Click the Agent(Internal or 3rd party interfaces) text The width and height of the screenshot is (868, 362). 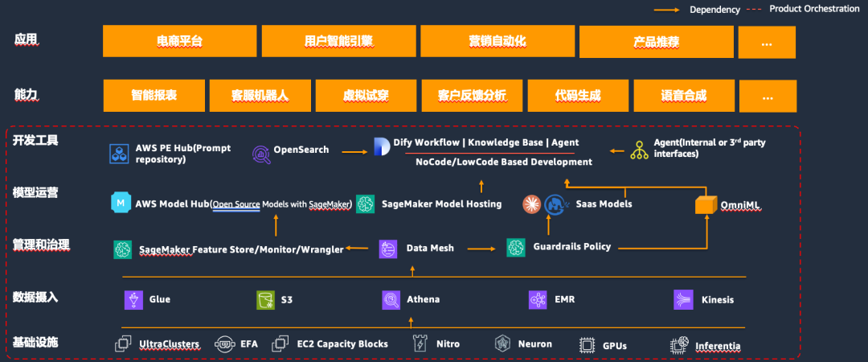(x=710, y=148)
